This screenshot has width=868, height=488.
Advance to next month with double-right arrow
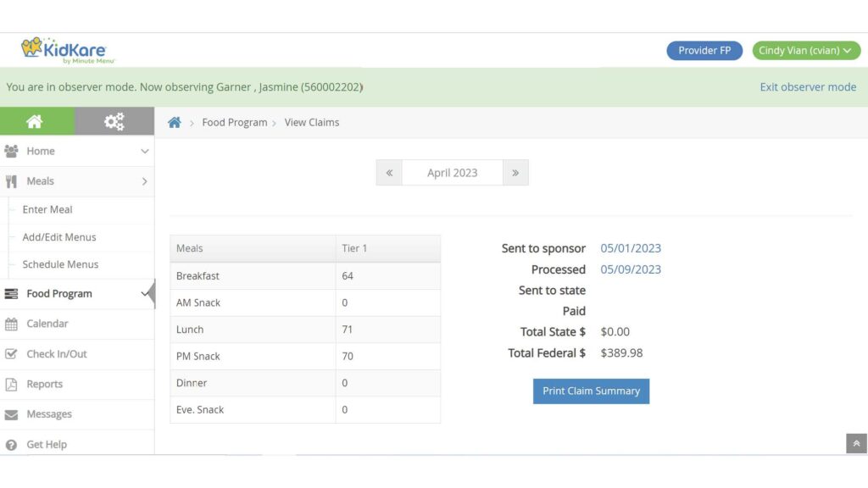point(515,173)
